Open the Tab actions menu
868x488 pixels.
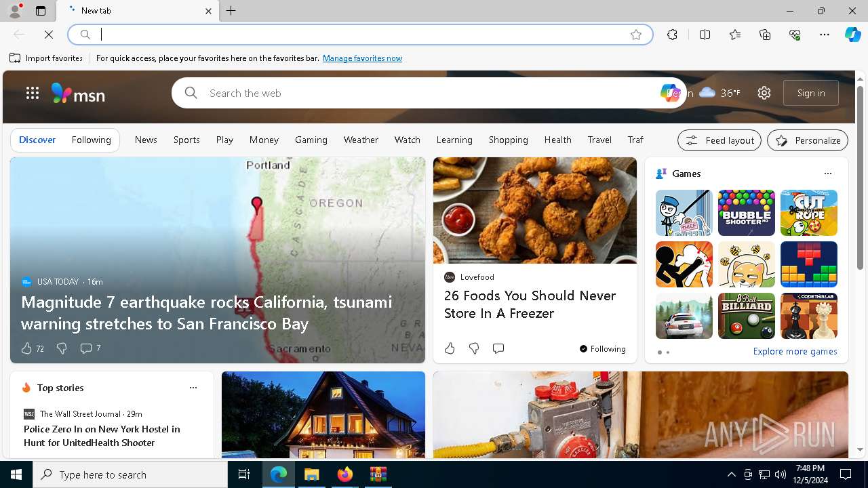tap(41, 11)
